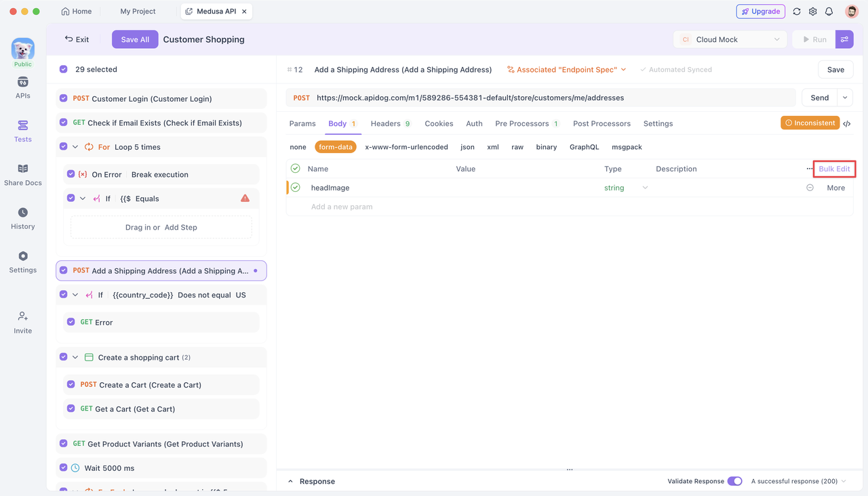
Task: Close the Medusa API tab
Action: click(x=244, y=12)
